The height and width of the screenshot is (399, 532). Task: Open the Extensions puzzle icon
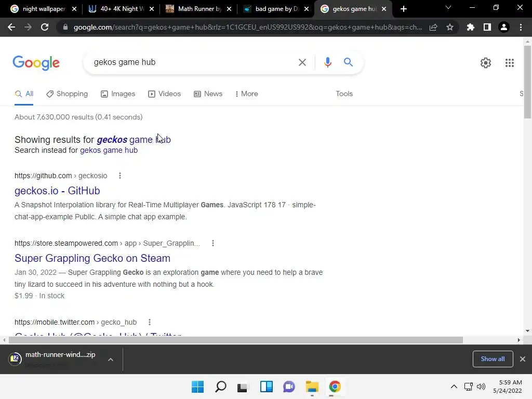471,27
